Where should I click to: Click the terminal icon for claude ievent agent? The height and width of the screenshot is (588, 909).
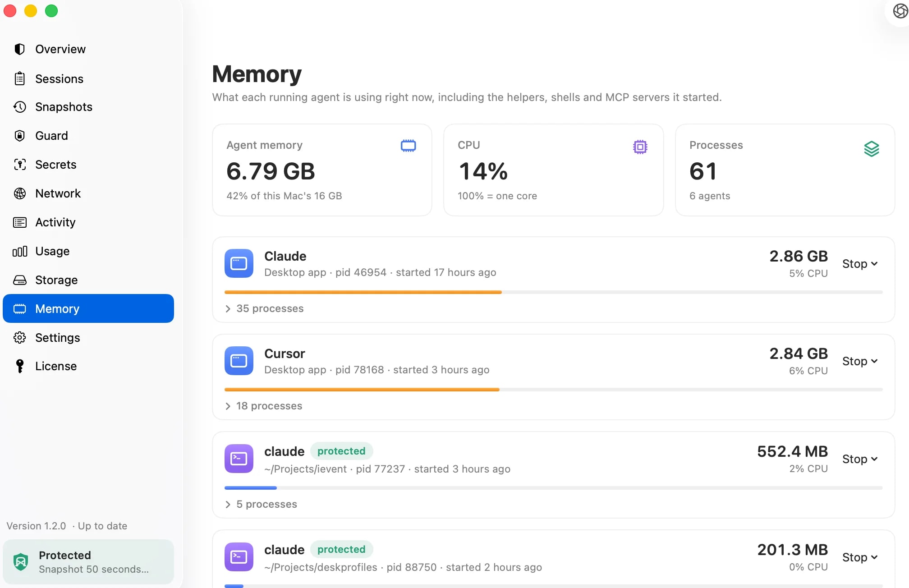239,459
